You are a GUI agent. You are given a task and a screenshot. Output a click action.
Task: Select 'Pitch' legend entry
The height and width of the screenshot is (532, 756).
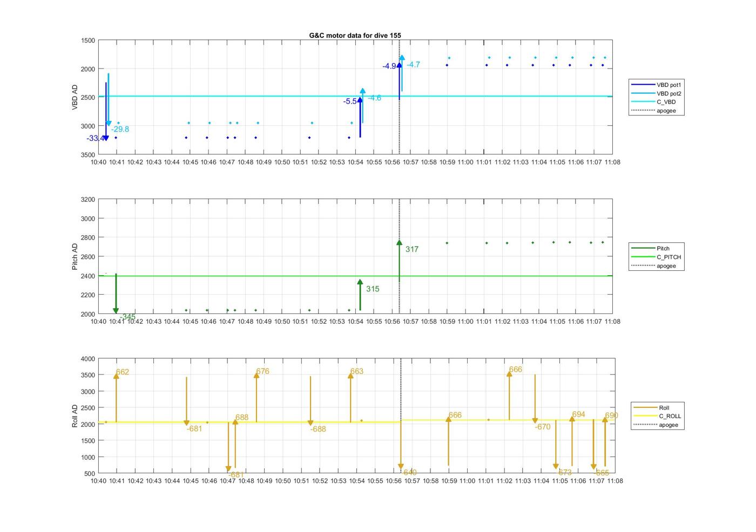click(x=651, y=248)
